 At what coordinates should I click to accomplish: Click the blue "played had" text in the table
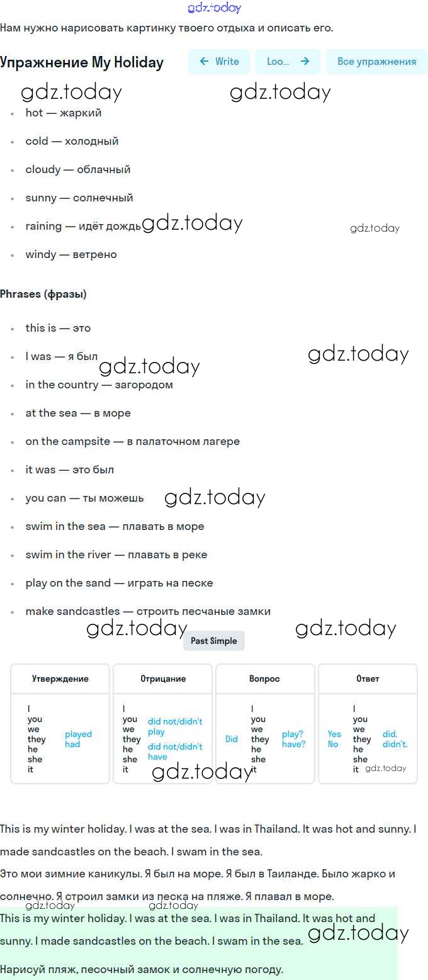[78, 739]
